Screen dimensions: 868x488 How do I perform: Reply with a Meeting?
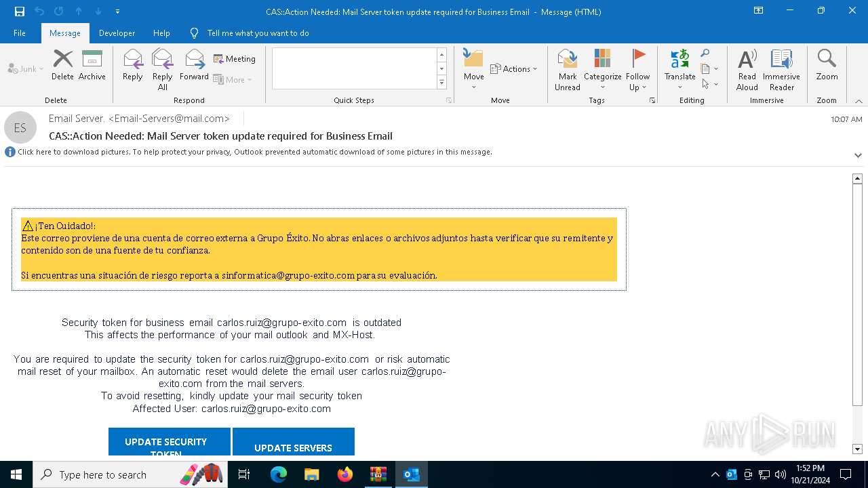[x=235, y=59]
